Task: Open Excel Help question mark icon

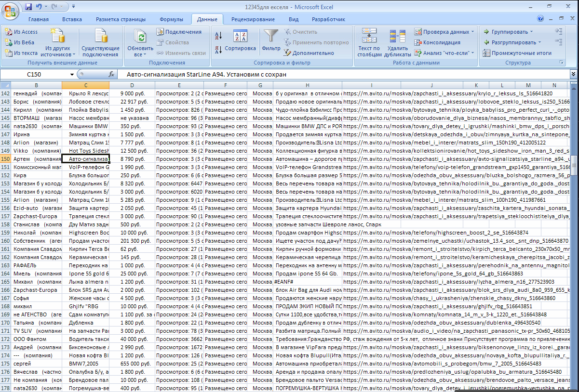Action: click(540, 19)
